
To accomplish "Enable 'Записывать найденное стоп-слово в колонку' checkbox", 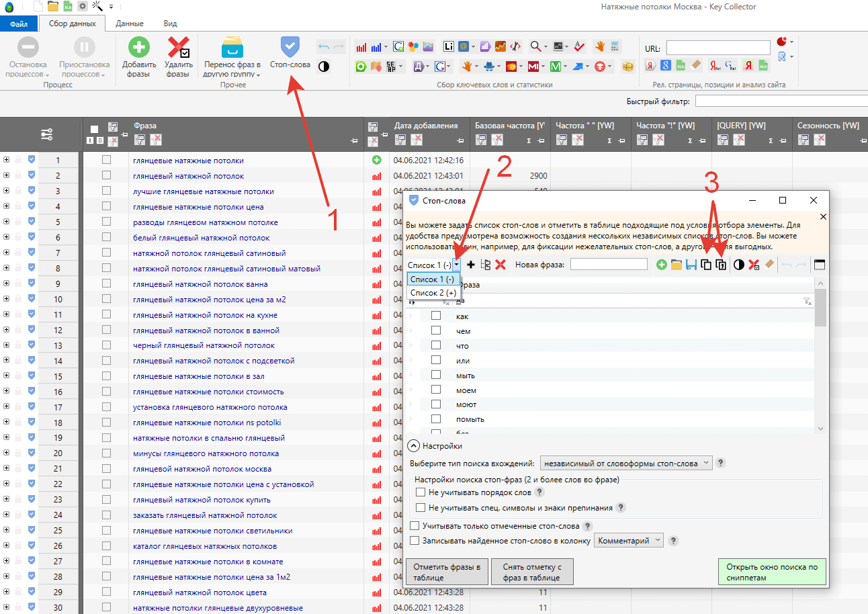I will click(415, 540).
